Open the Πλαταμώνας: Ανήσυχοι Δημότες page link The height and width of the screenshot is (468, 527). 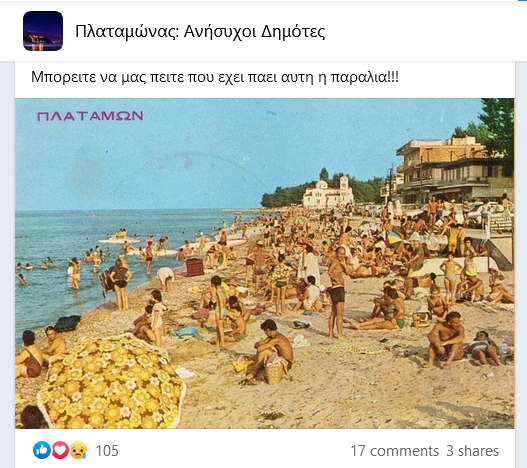click(200, 32)
